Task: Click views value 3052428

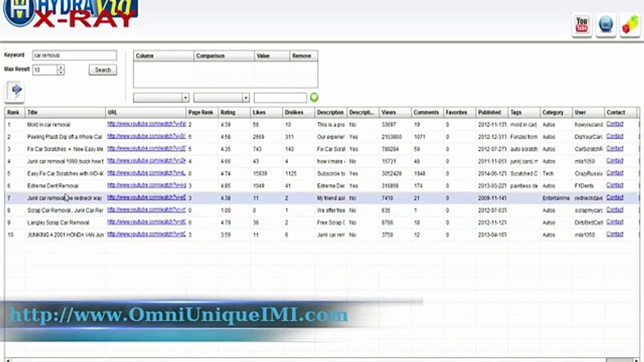Action: 391,173
